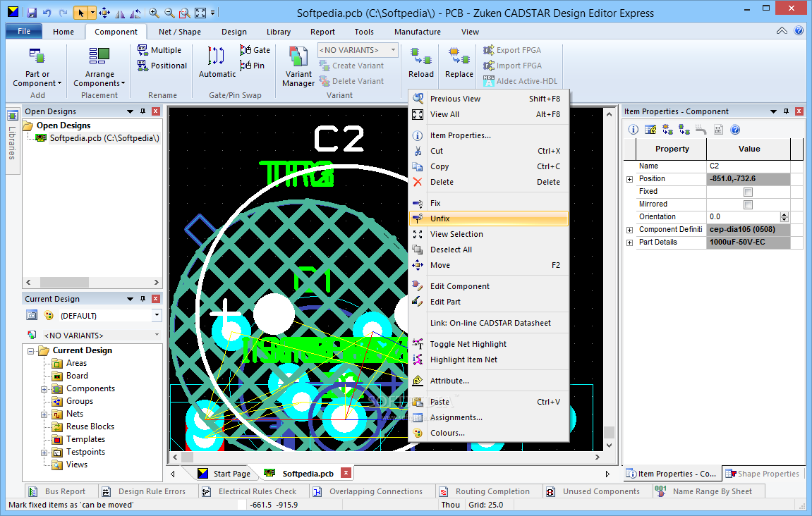Open the Item Properties panel dropdown arrow
The width and height of the screenshot is (812, 516).
(773, 111)
